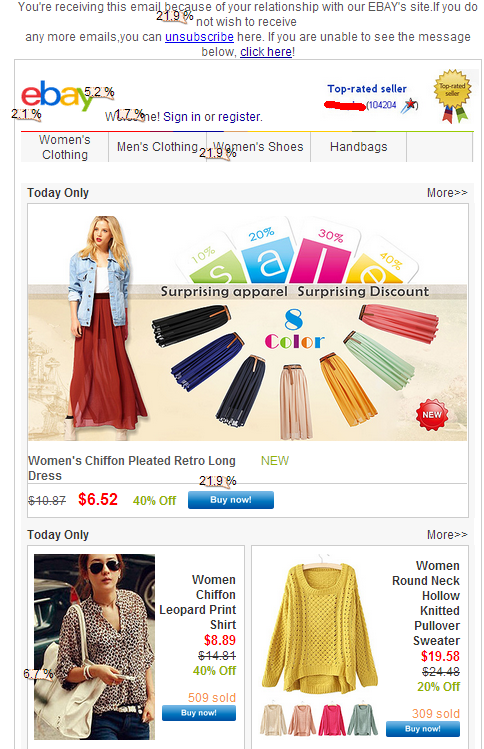484x749 pixels.
Task: Open the Women's Shoes tab
Action: point(258,147)
